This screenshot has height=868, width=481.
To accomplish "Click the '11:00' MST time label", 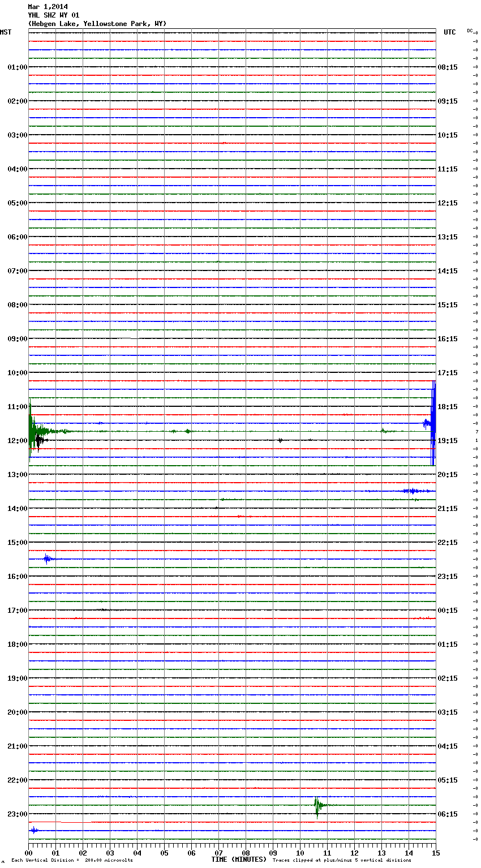I will click(x=17, y=407).
